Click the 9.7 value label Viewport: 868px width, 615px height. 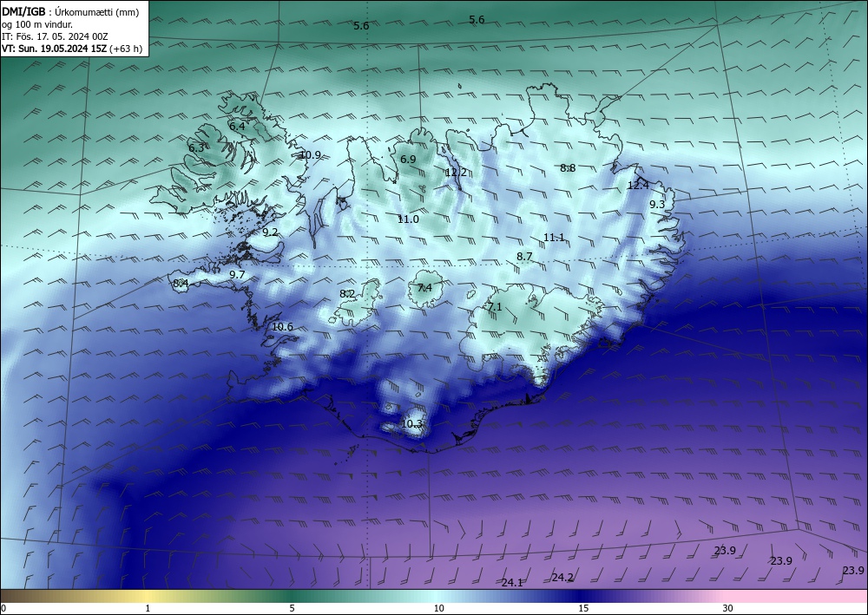tap(237, 274)
